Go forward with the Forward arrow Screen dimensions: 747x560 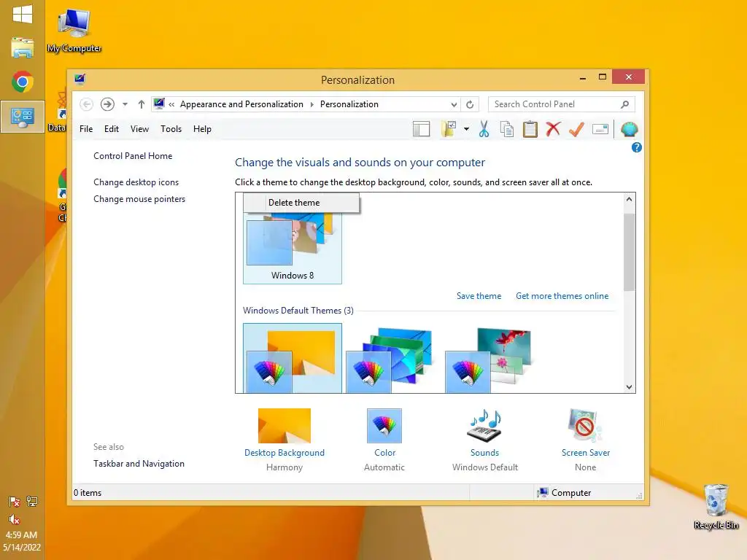108,104
